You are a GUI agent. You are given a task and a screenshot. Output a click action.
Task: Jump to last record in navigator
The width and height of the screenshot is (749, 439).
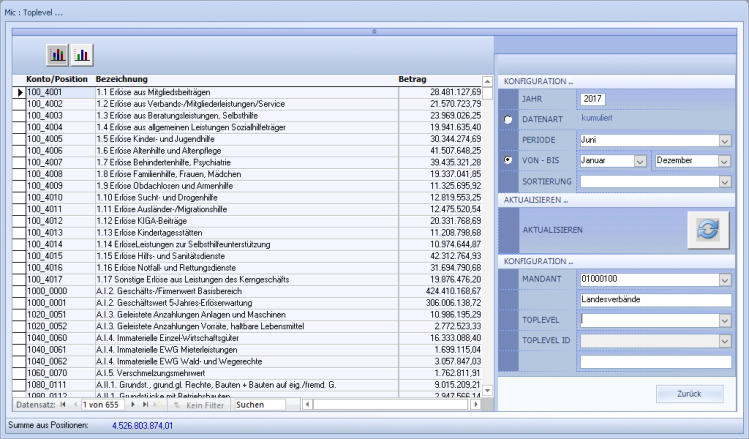145,405
